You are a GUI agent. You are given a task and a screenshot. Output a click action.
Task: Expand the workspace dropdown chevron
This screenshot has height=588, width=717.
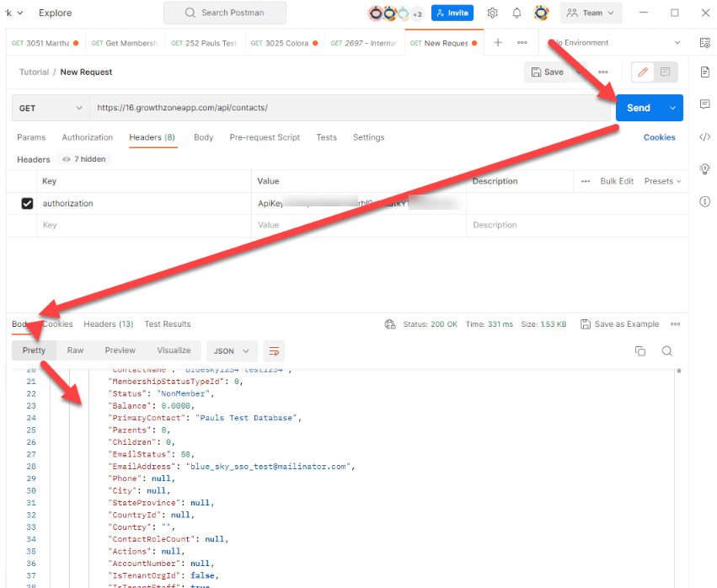(20, 13)
